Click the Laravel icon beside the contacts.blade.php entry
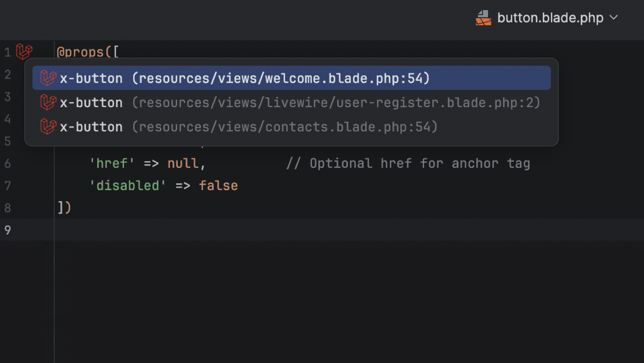 (48, 126)
